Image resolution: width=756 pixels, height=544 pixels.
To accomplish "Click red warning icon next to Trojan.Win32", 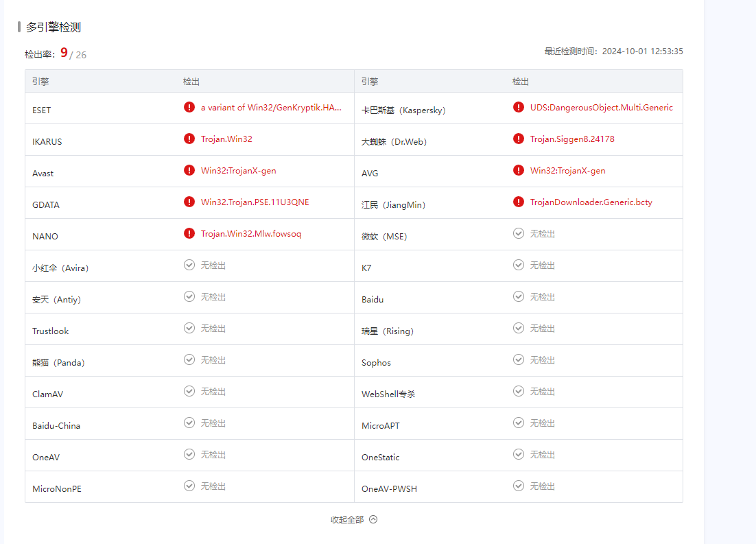I will point(189,139).
